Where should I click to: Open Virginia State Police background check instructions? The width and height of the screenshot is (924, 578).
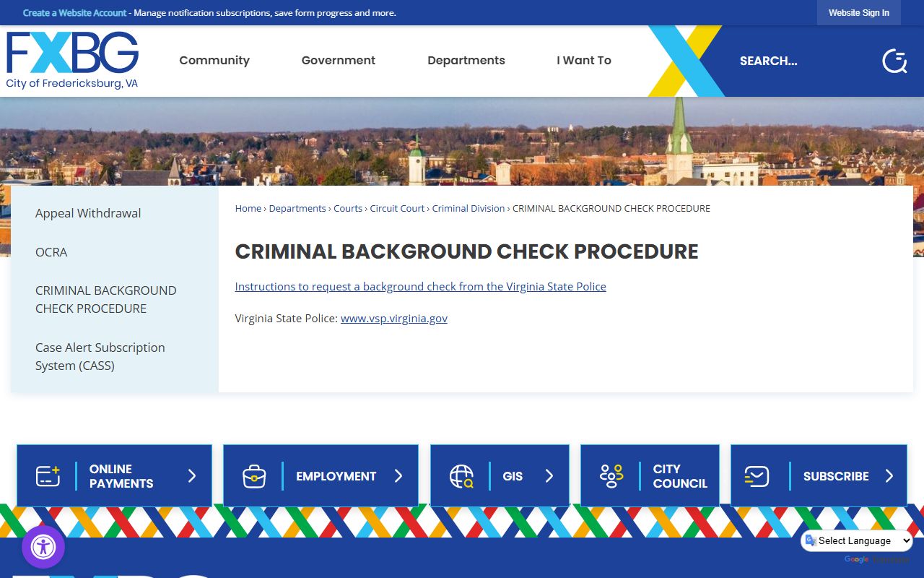[x=420, y=286]
